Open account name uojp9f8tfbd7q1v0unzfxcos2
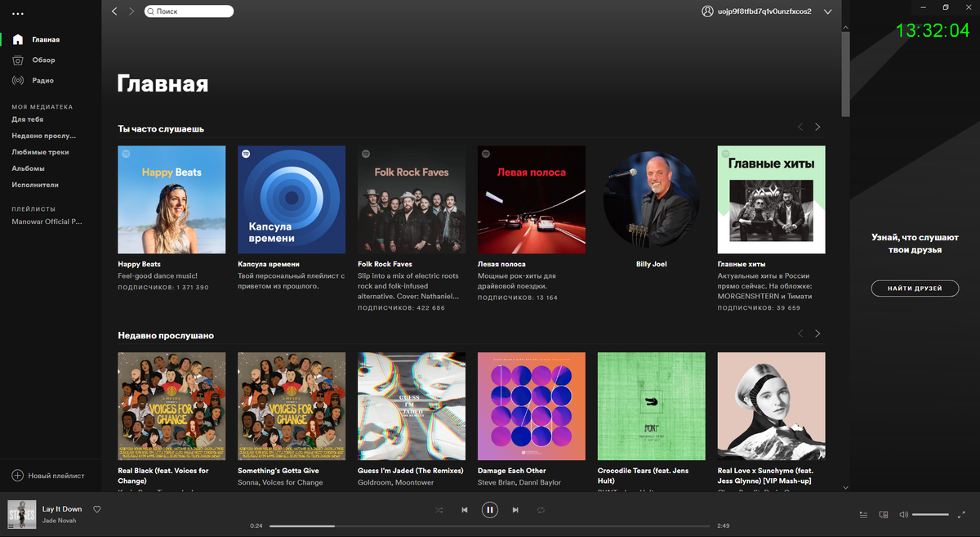 point(764,12)
